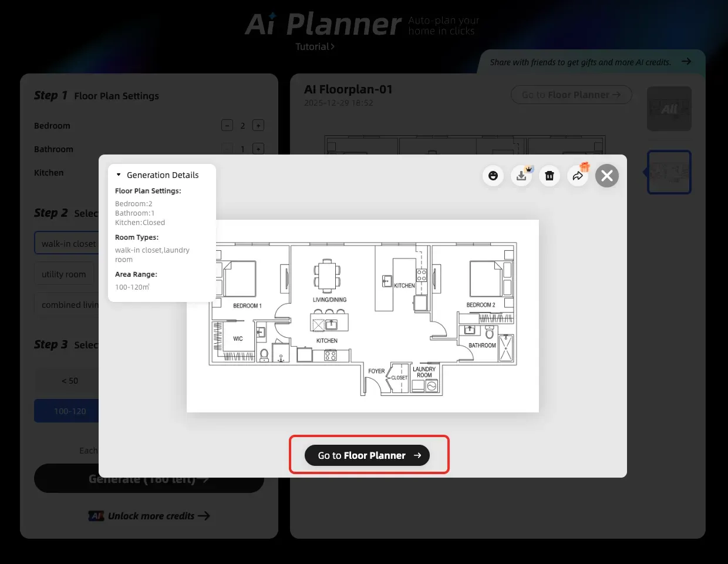The height and width of the screenshot is (564, 728).
Task: Click the share arrow icon with the gift badge
Action: (578, 176)
